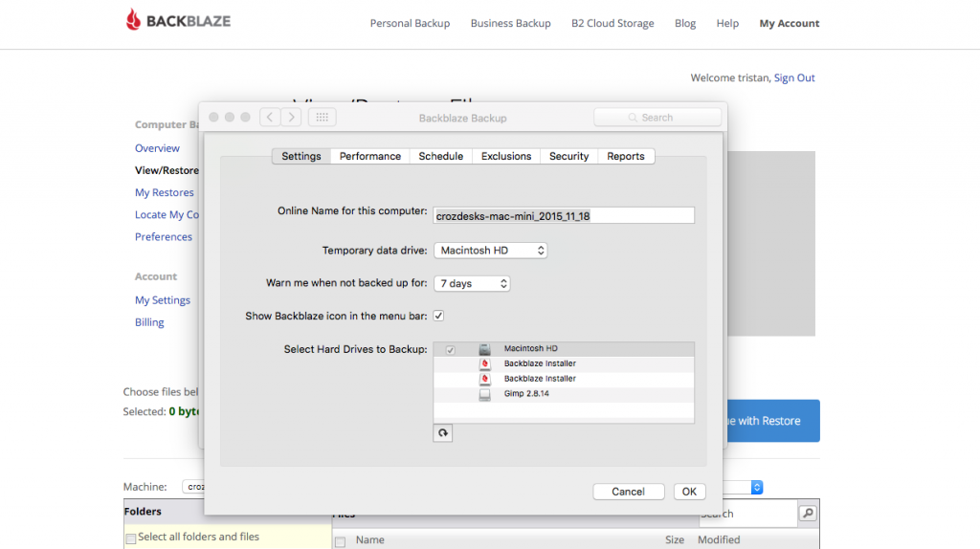Screen dimensions: 980x549
Task: Switch to the Exclusions tab
Action: click(506, 156)
